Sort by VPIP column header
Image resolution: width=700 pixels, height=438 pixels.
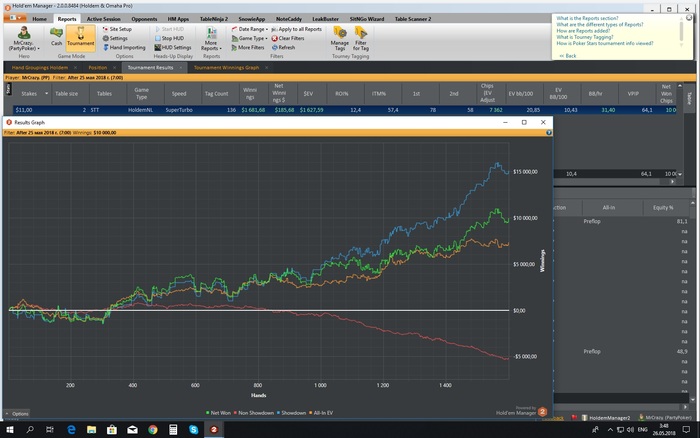(x=633, y=93)
